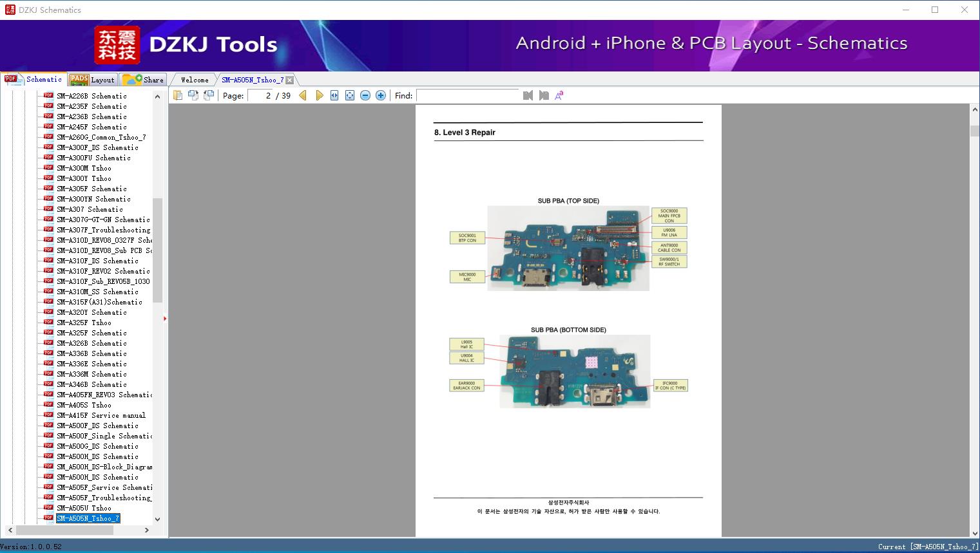Go to the previous page arrow
The image size is (980, 553).
[303, 95]
